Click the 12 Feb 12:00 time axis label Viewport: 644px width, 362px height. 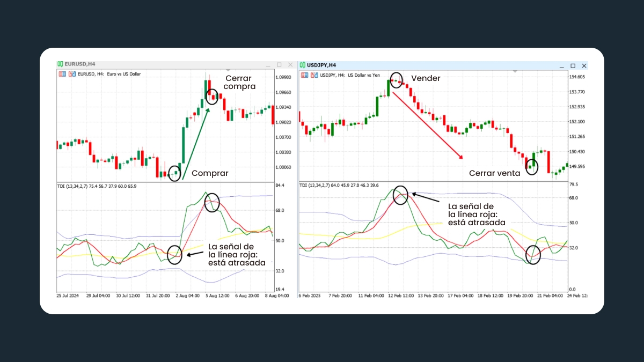[x=401, y=295]
